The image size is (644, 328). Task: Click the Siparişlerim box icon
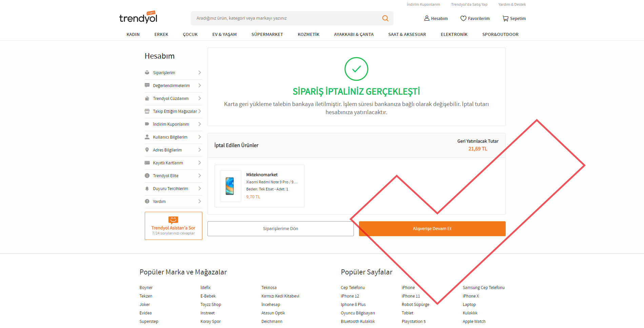click(147, 73)
